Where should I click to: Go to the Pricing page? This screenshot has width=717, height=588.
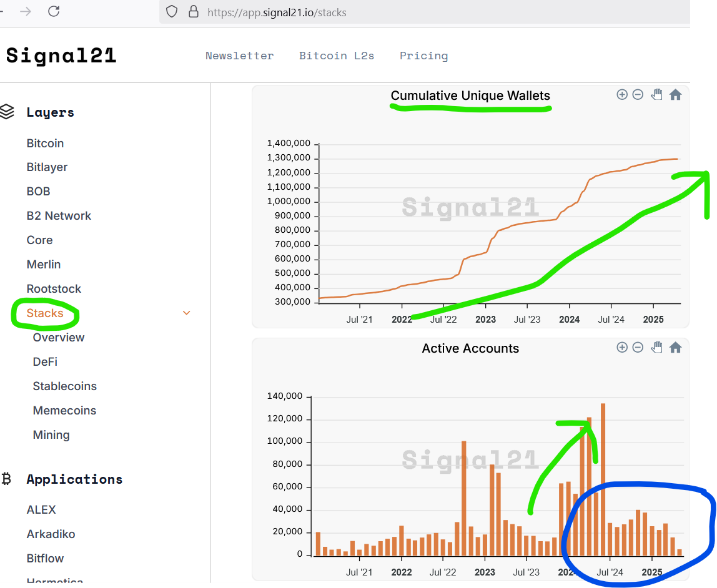tap(424, 56)
